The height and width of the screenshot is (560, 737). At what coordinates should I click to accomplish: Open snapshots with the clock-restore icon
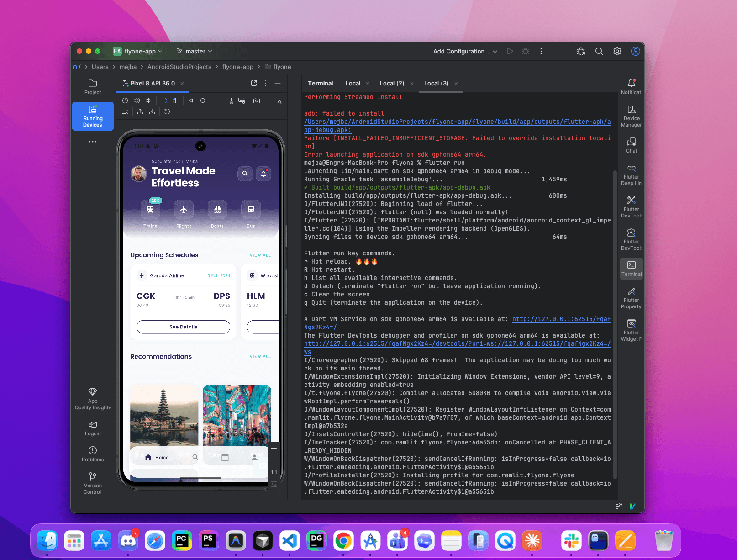click(x=167, y=111)
